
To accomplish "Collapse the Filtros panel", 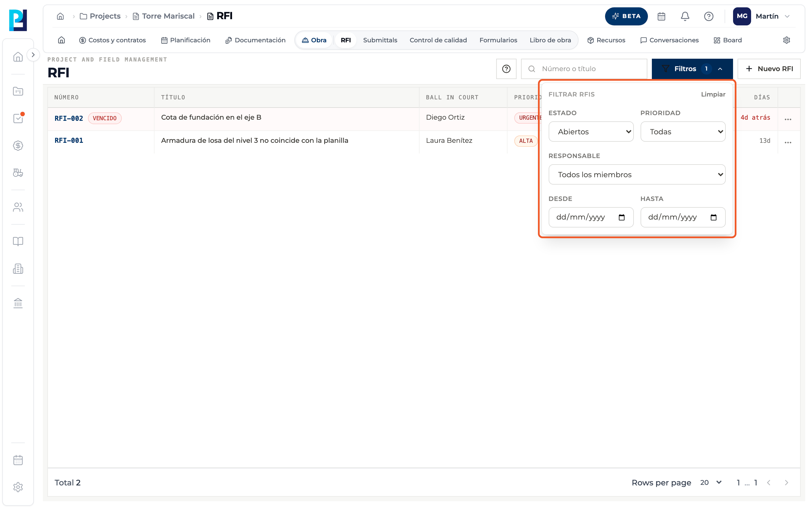I will (692, 69).
